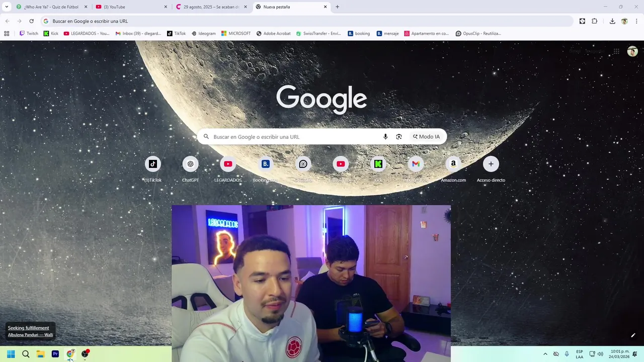
Task: Open the booking bookmark
Action: (359, 34)
